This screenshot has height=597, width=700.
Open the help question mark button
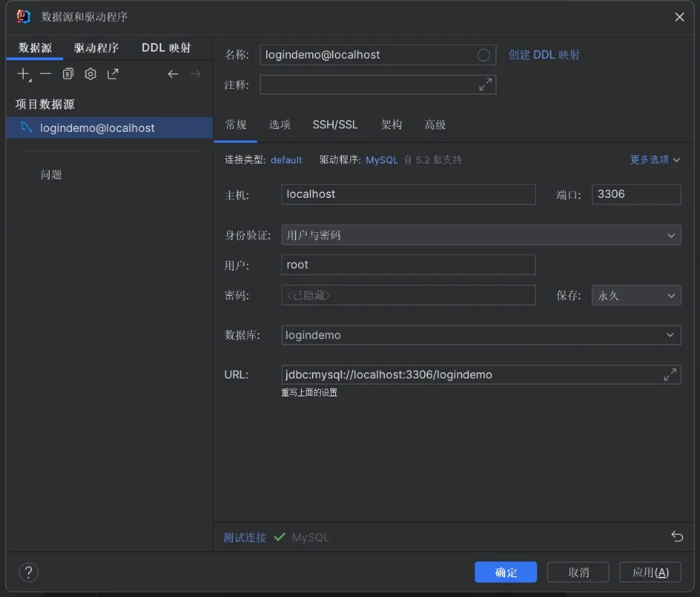point(28,572)
